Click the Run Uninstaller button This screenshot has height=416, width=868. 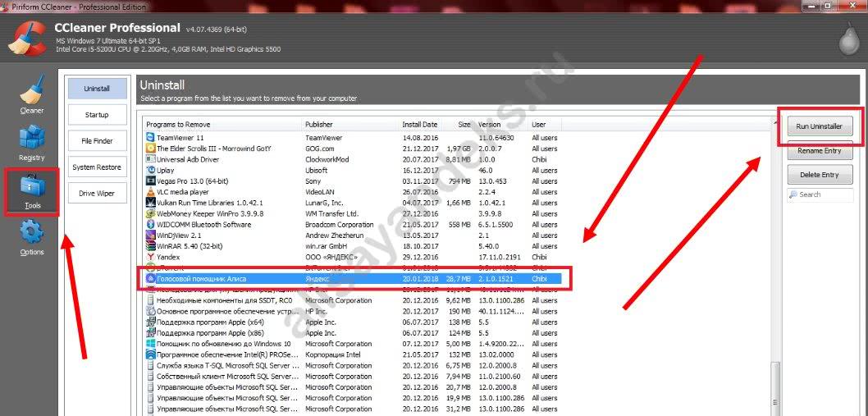[x=819, y=126]
